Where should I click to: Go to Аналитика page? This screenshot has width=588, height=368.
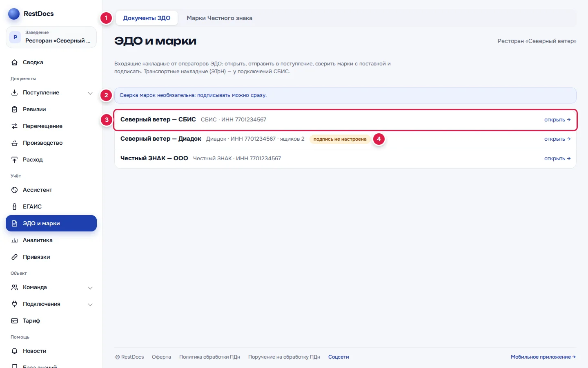click(51, 240)
